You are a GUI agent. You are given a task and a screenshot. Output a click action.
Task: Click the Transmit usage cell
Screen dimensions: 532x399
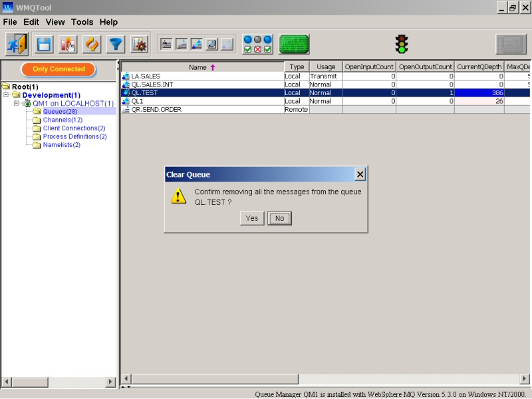point(326,76)
